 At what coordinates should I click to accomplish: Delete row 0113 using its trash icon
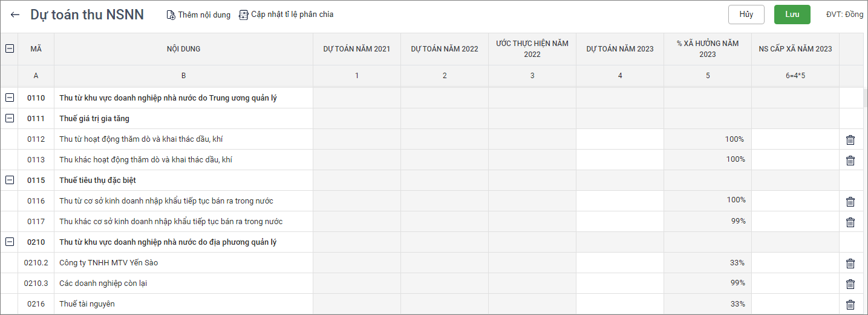coord(850,161)
